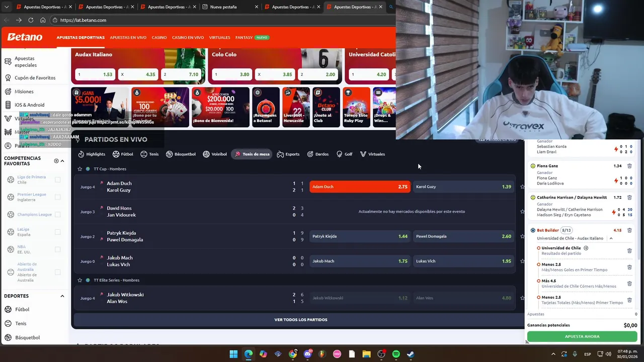Screen dimensions: 644x362
Task: Select the Tenis de mesa filter tab
Action: pos(252,154)
